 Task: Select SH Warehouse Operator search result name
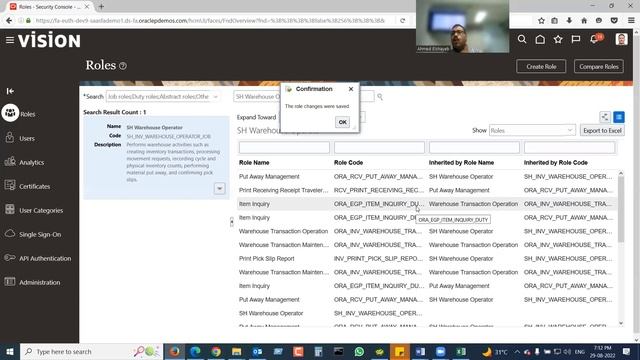[154, 127]
